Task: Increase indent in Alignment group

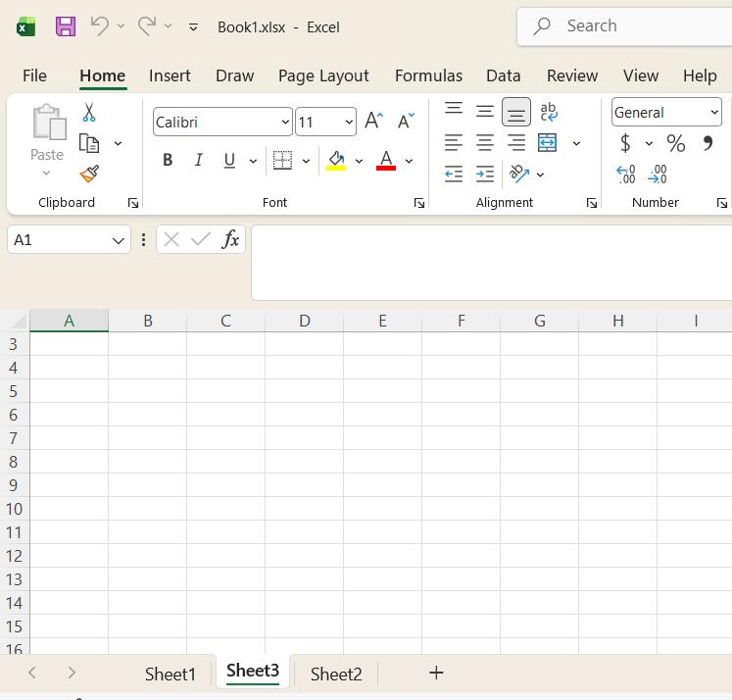Action: [485, 175]
